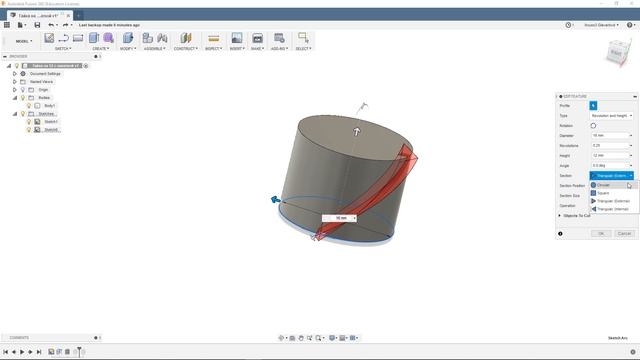The image size is (640, 360).
Task: Select the New Component assemble icon
Action: click(148, 38)
